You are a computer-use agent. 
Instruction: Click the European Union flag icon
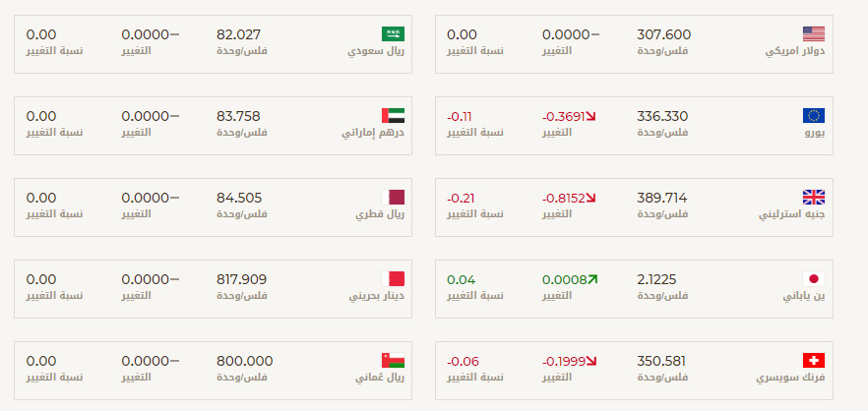click(x=814, y=116)
